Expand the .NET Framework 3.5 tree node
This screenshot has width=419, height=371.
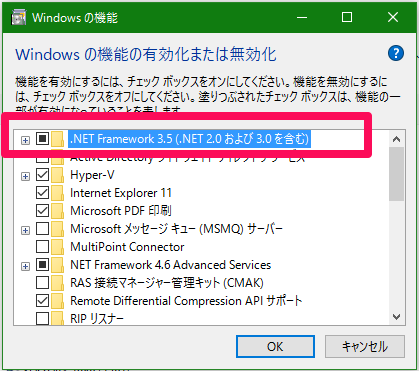point(25,140)
